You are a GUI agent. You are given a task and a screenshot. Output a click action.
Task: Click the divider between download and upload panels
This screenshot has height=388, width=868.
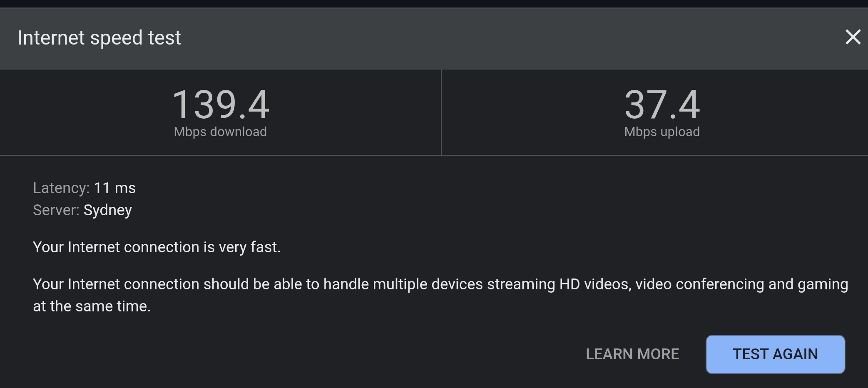click(441, 112)
